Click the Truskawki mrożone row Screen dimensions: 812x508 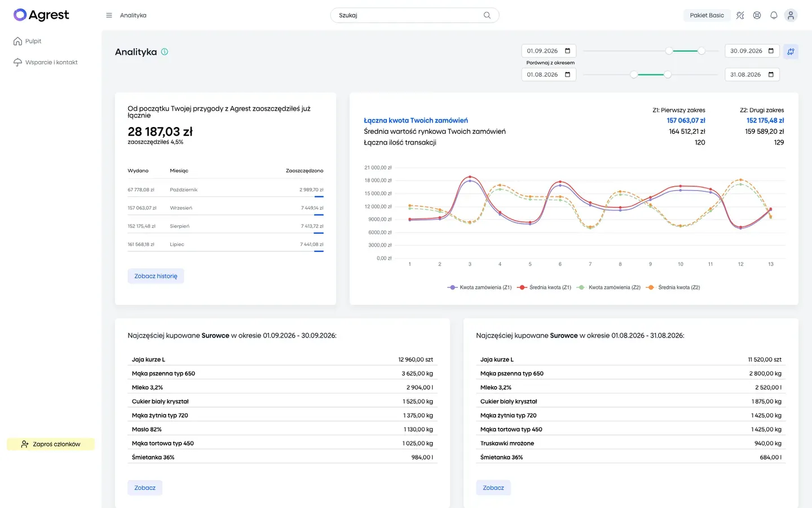coord(631,444)
